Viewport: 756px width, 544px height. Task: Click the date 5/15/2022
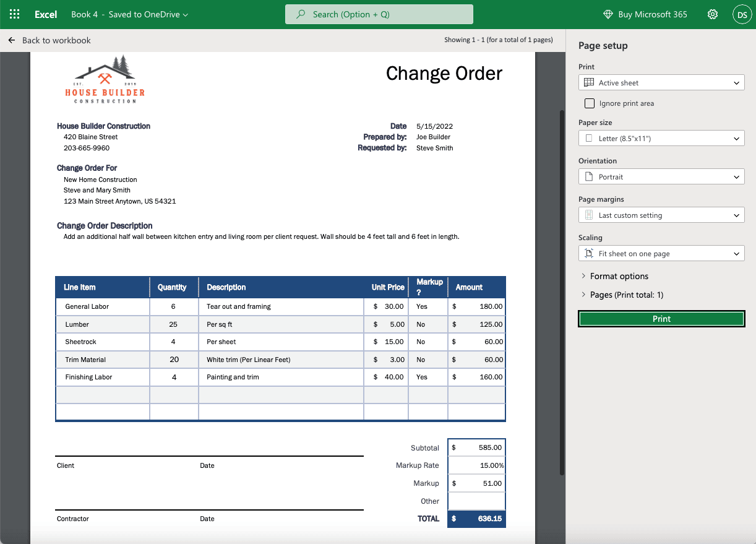coord(435,126)
